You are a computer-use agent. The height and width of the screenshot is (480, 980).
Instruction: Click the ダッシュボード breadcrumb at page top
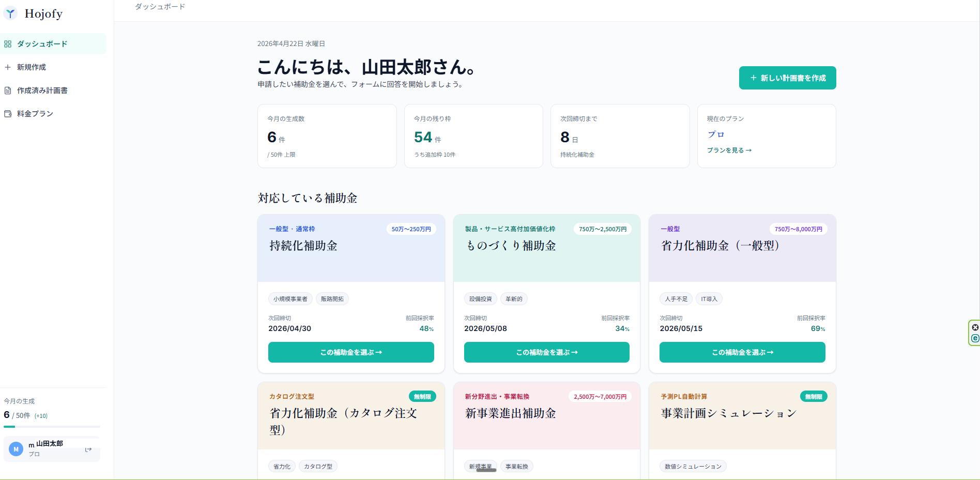pos(160,7)
